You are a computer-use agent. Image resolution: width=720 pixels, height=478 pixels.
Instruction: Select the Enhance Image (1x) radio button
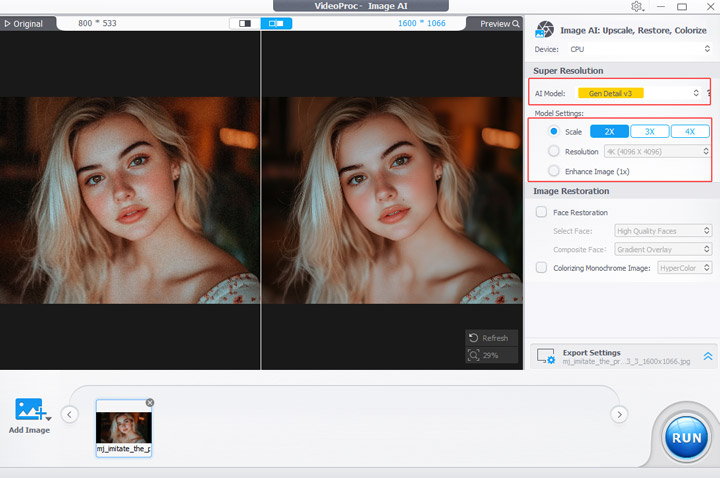[554, 171]
